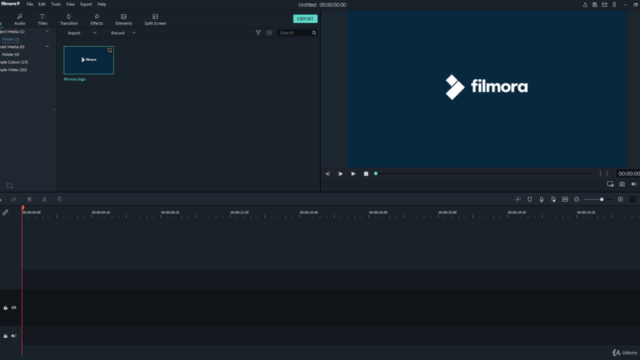Adjust preview volume speaker icon
640x360 pixels.
coord(634,184)
